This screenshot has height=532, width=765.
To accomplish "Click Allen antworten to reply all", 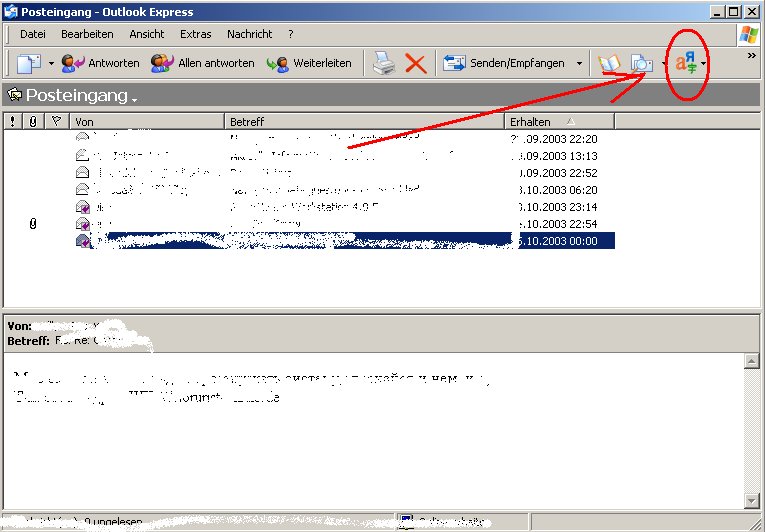I will pyautogui.click(x=202, y=63).
